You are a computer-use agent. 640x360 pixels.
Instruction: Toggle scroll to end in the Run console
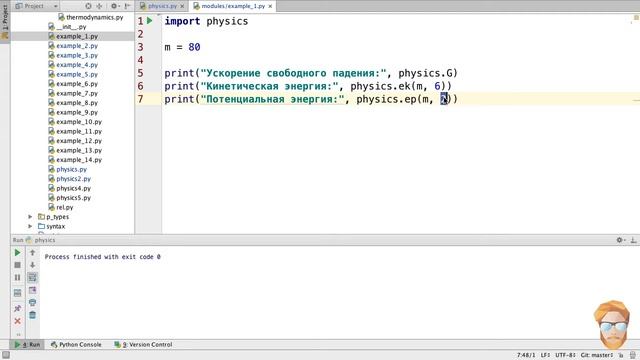tap(33, 290)
